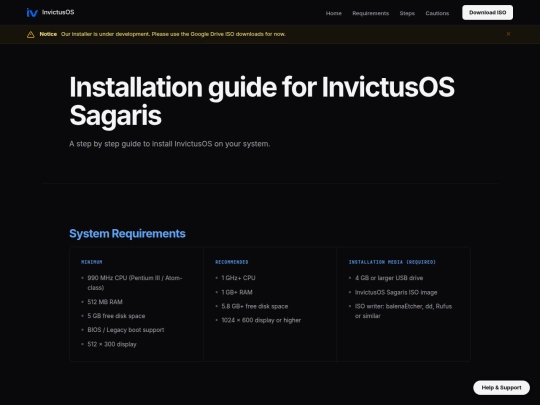Screen dimensions: 540x405
Task: Click the 512 MB RAM item
Action: click(105, 302)
